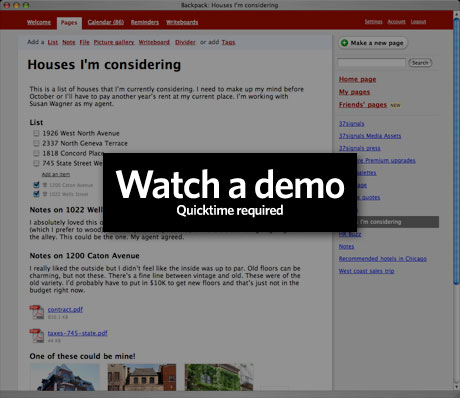Click into the sidebar search field
The image size is (460, 398).
pos(371,63)
